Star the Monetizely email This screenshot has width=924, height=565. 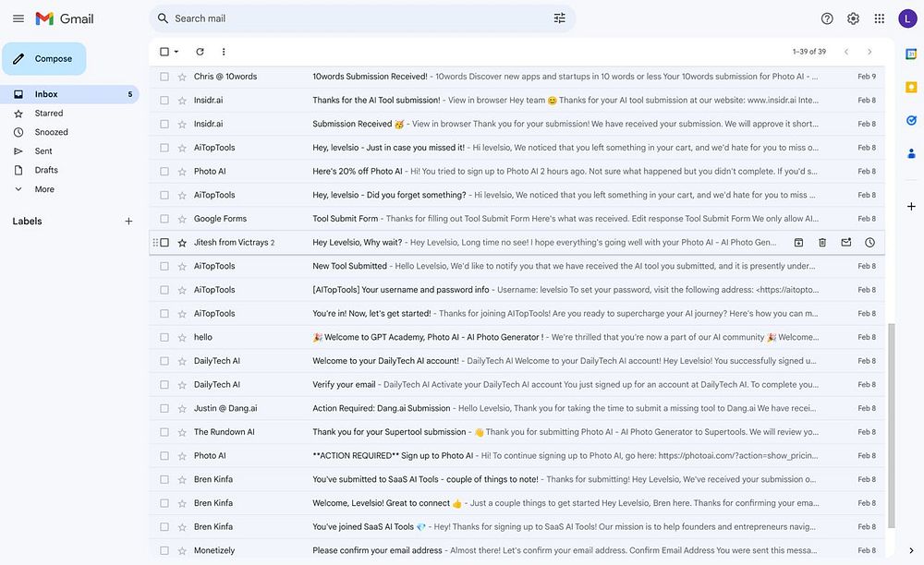pos(182,551)
